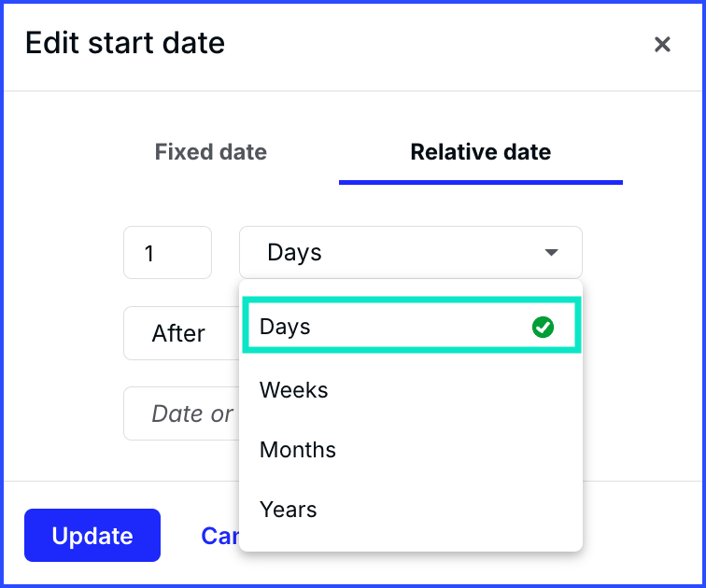
Task: Click the blue Update button
Action: pyautogui.click(x=92, y=536)
